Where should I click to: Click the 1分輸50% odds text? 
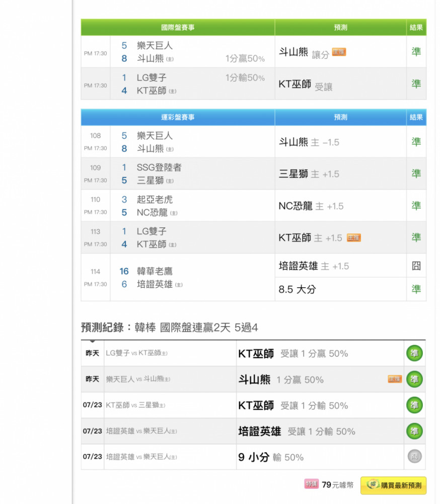click(245, 78)
